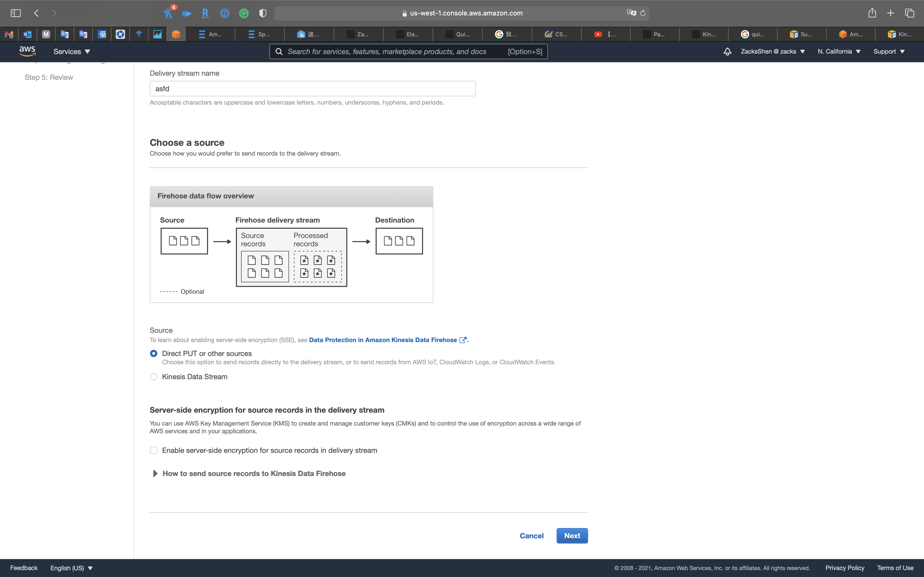The height and width of the screenshot is (577, 924).
Task: Click the AWS logo home icon
Action: 27,51
